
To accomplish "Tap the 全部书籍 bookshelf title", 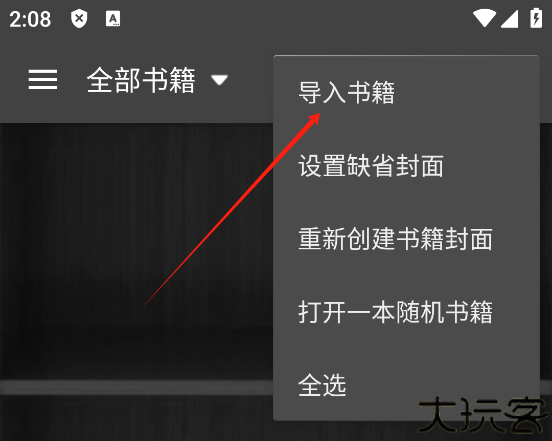I will (141, 80).
